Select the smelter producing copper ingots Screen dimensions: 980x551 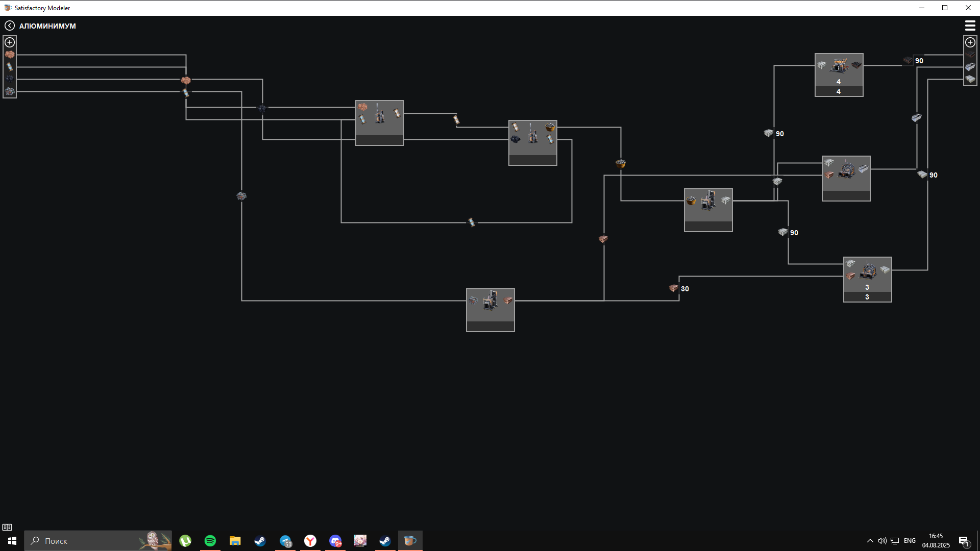pyautogui.click(x=491, y=310)
